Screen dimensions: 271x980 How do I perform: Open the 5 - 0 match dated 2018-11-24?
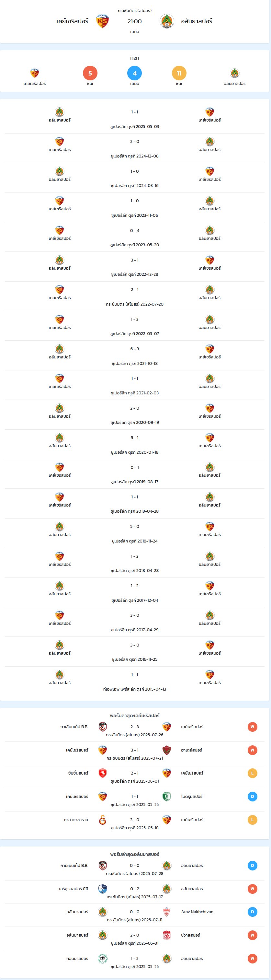[x=135, y=533]
